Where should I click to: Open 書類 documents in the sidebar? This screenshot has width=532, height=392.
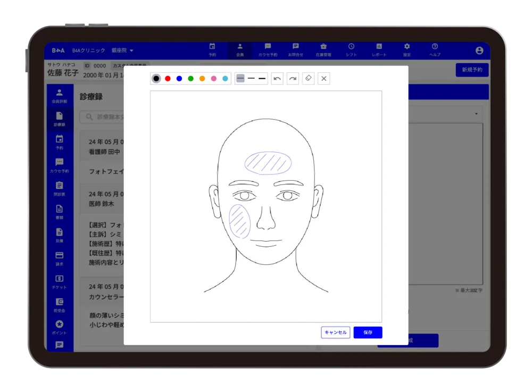pos(60,212)
